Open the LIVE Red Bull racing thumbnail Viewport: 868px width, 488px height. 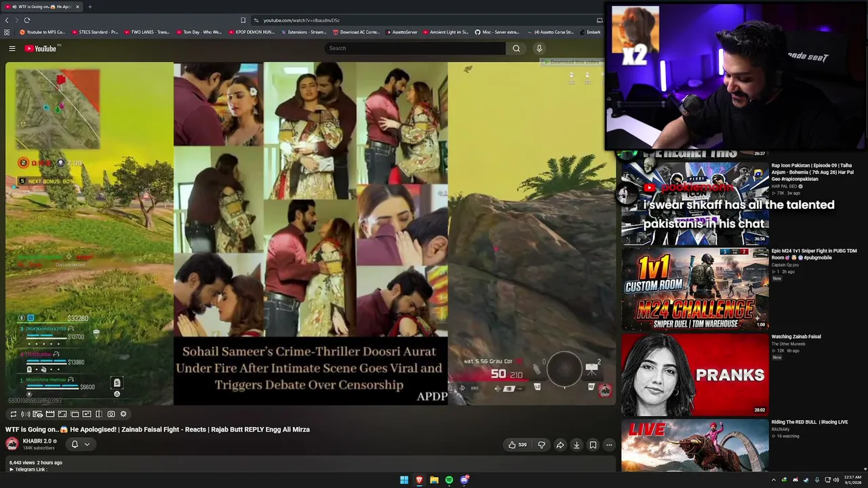[695, 445]
